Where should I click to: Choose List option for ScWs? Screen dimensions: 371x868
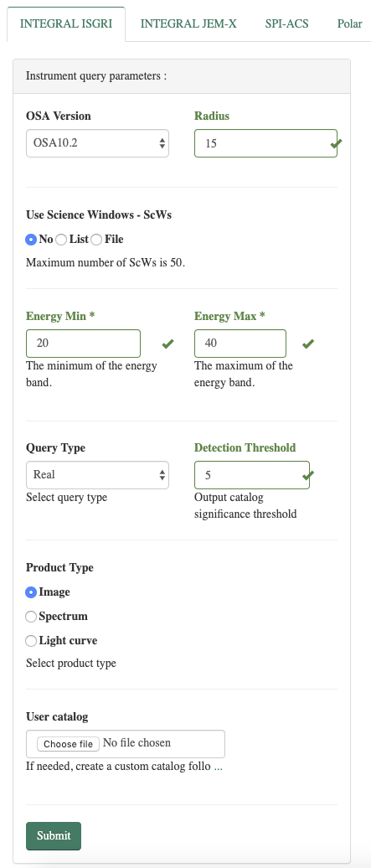point(61,240)
